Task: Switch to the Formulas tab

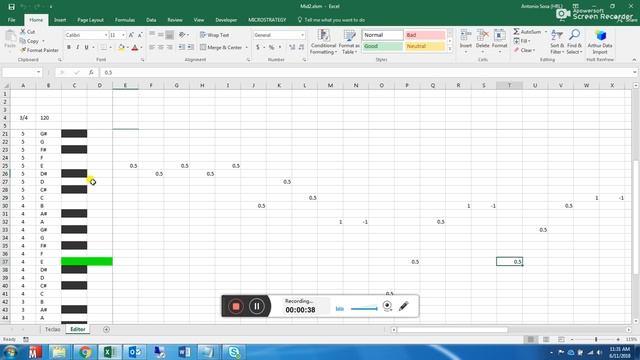Action: click(x=124, y=20)
